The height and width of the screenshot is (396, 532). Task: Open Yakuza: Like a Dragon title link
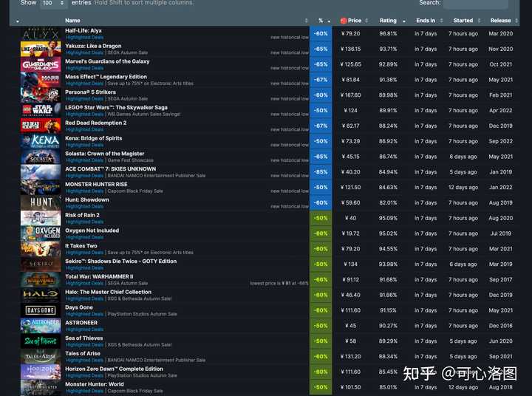tap(93, 46)
